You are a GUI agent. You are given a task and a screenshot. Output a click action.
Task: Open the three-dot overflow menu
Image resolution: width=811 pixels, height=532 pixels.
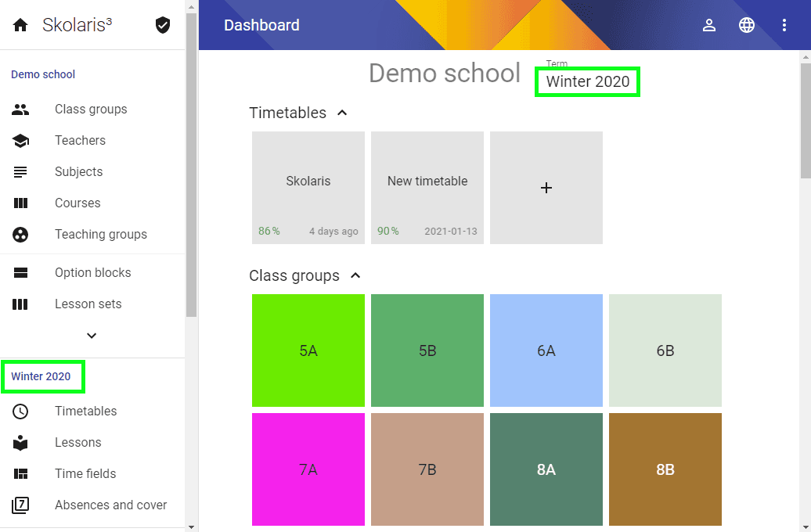point(784,25)
